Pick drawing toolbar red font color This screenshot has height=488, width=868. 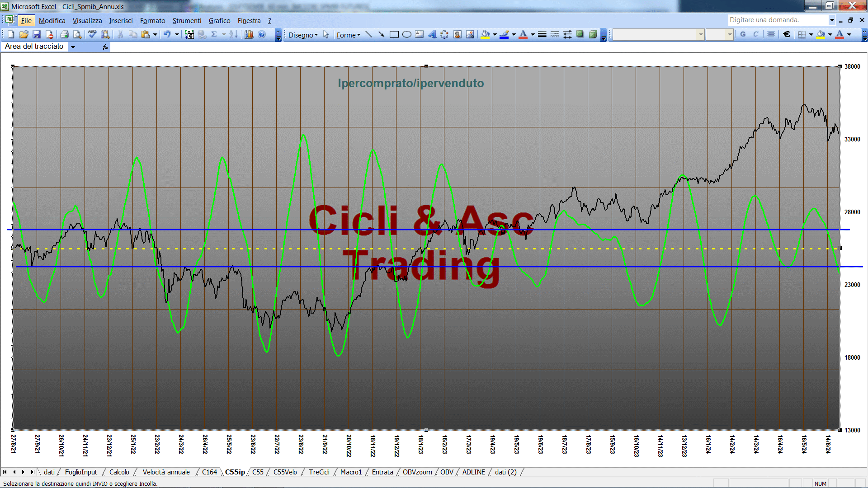524,34
